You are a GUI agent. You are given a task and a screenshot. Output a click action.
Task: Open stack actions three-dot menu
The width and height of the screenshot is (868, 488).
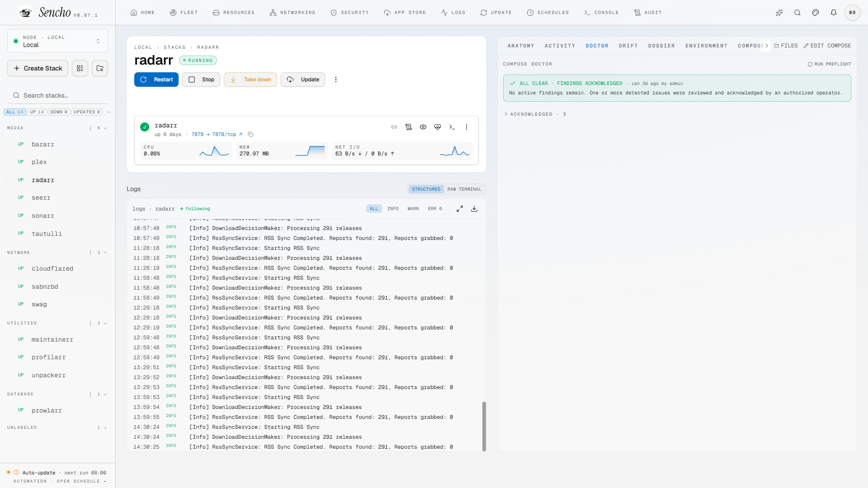(x=335, y=80)
